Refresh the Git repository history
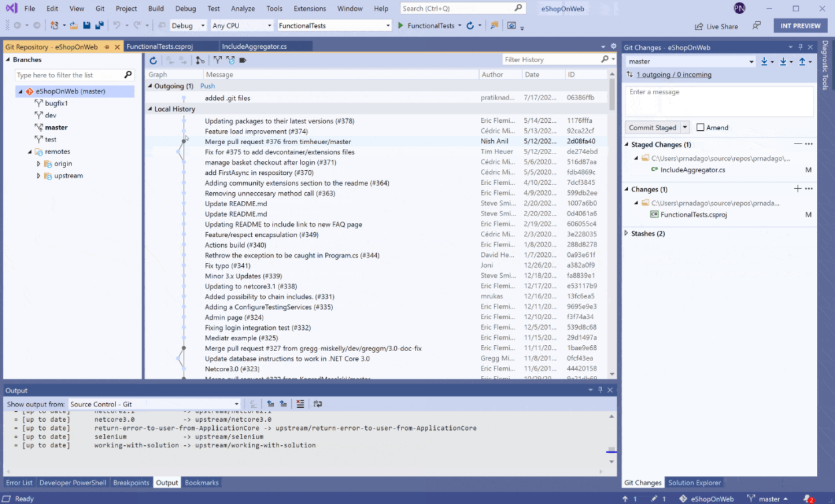The height and width of the screenshot is (504, 835). coord(153,60)
